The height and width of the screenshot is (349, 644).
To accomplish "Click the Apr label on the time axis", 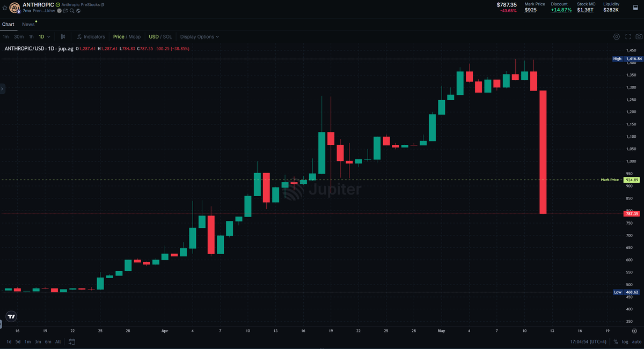I will click(x=165, y=331).
